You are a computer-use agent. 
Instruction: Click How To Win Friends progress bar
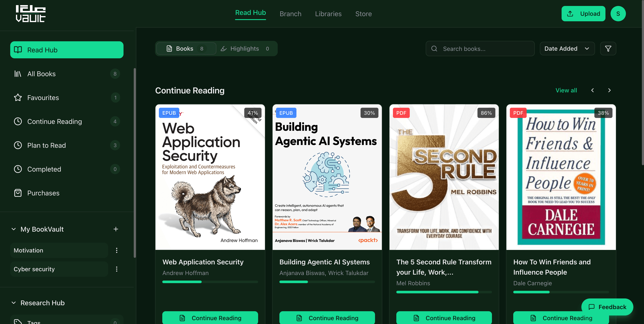point(561,292)
